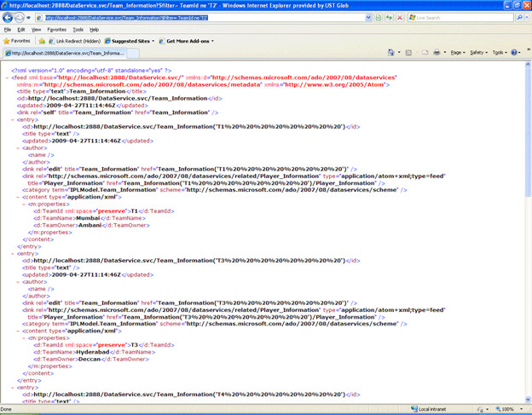The height and width of the screenshot is (415, 532).
Task: Open the Edit menu
Action: pyautogui.click(x=21, y=30)
